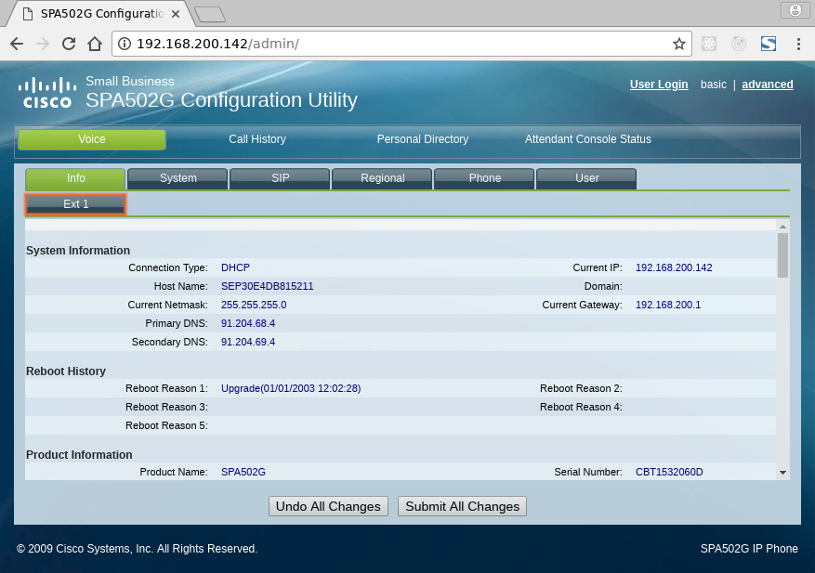Select the System sub-tab
Screen dimensions: 815x573
point(178,178)
